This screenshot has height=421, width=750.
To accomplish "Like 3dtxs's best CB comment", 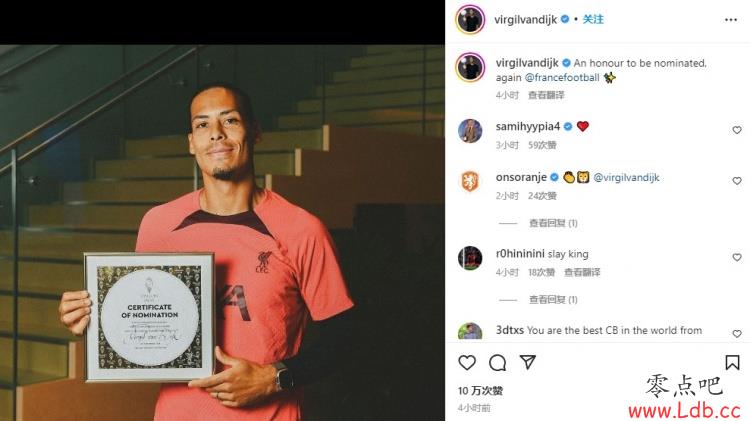I will [x=737, y=333].
